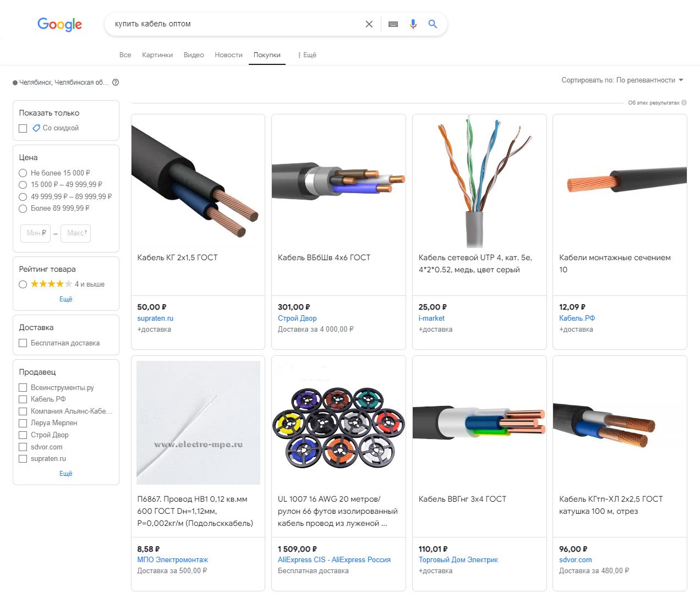
Task: Open the Google logo homepage
Action: 59,25
